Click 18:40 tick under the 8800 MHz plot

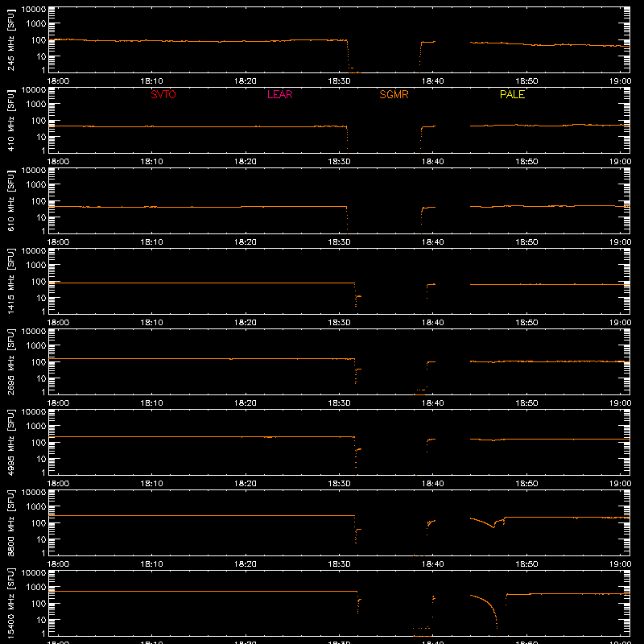tap(433, 564)
